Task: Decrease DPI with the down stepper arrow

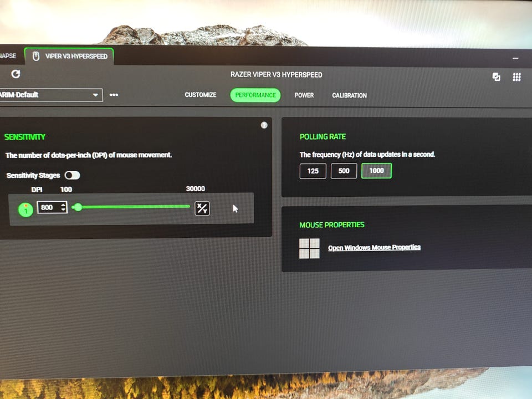Action: pos(63,209)
